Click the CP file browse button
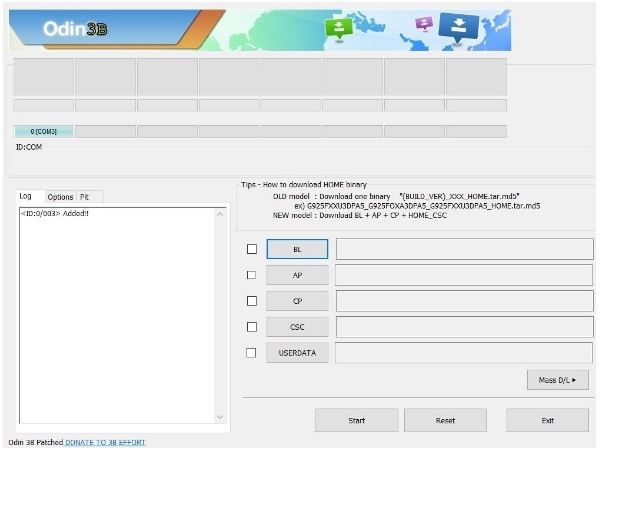This screenshot has width=640, height=524. pos(297,301)
